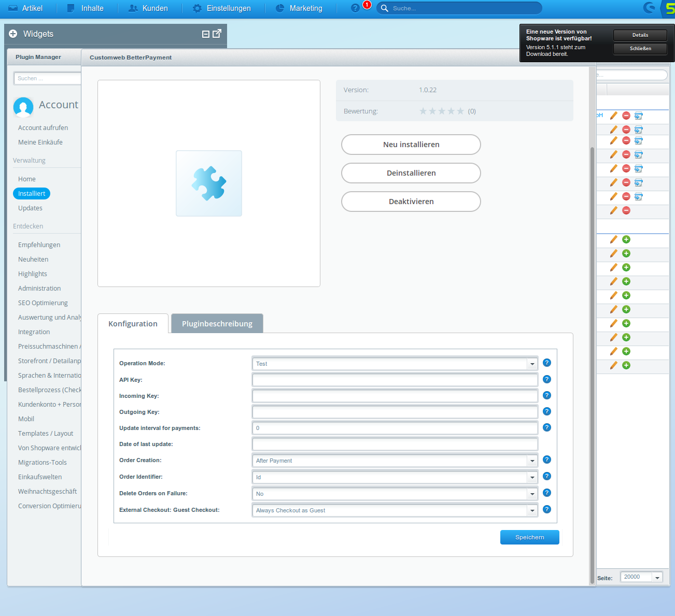Screen dimensions: 675x616
Task: Expand the Operation Mode dropdown
Action: 532,364
